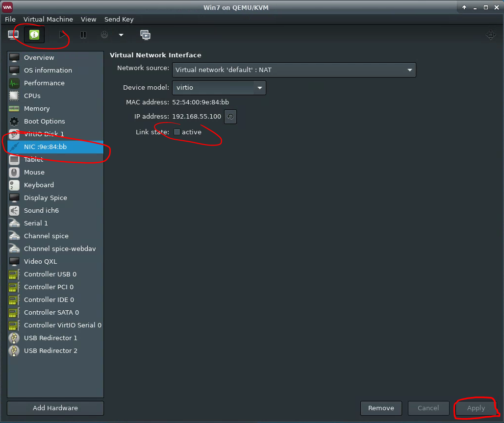Screen dimensions: 504x423
Task: Select Overview in hardware list
Action: tap(55, 57)
